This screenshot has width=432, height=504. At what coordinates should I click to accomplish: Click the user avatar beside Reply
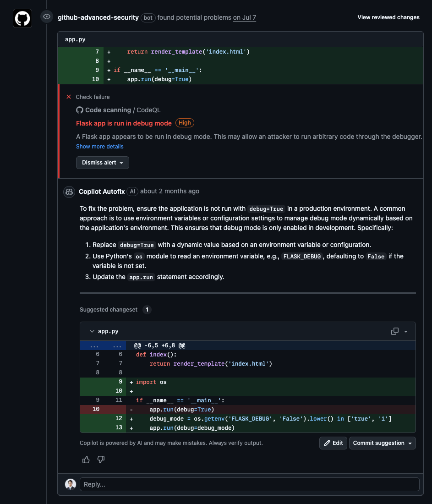(x=71, y=484)
